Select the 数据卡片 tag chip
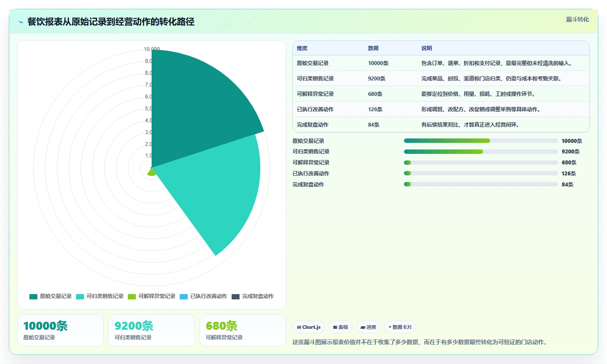607x364 pixels. 400,327
